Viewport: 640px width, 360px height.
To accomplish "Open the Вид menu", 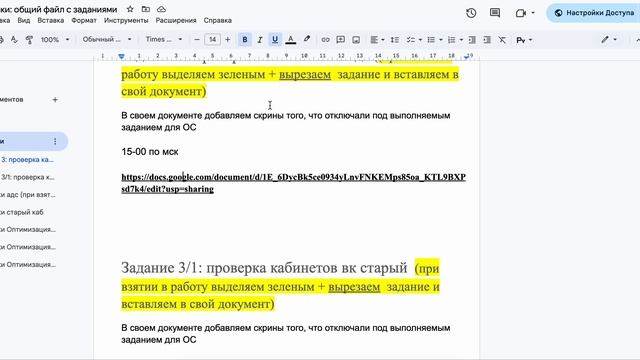I will click(24, 20).
